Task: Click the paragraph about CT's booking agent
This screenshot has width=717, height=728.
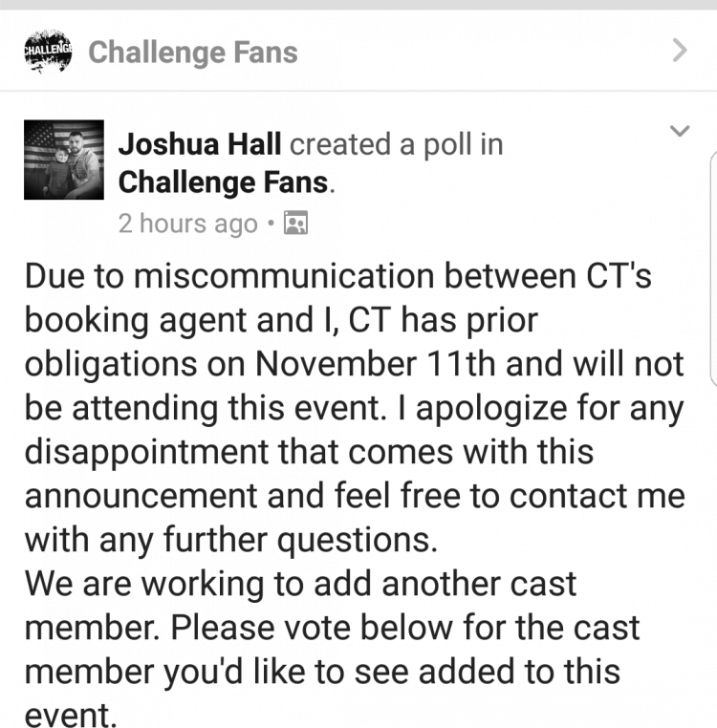Action: [x=355, y=407]
